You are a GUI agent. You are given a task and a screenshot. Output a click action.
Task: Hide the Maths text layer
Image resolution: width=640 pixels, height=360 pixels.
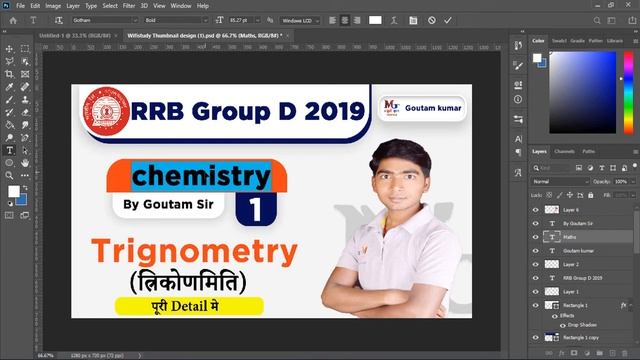point(536,237)
